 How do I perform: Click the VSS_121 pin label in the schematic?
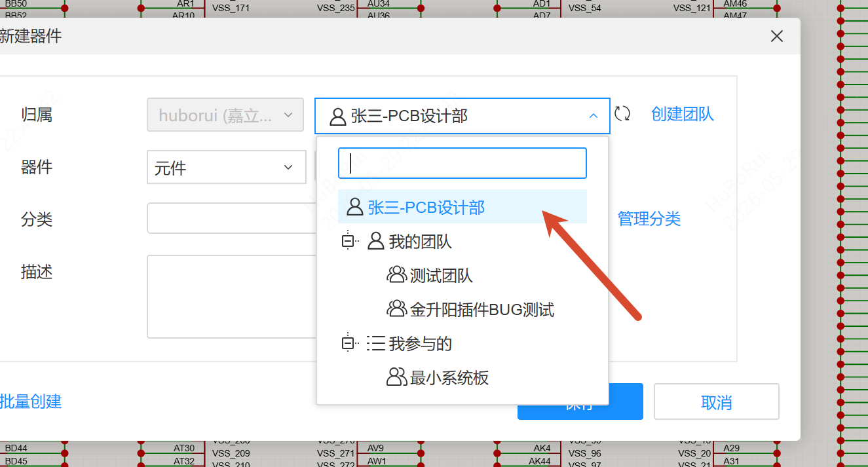coord(692,8)
